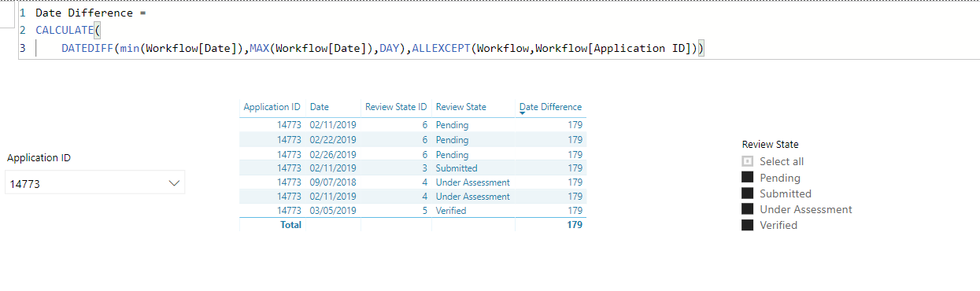Click the Review State ID column header
This screenshot has height=291, width=980.
coord(396,107)
